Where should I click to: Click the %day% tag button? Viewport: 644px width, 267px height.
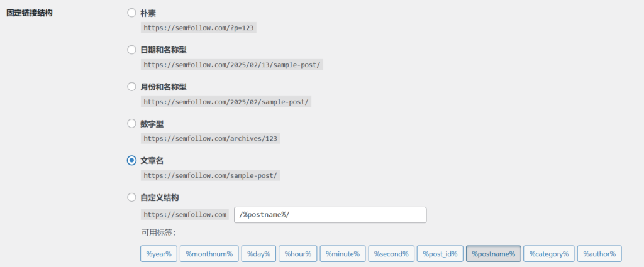[x=258, y=254]
